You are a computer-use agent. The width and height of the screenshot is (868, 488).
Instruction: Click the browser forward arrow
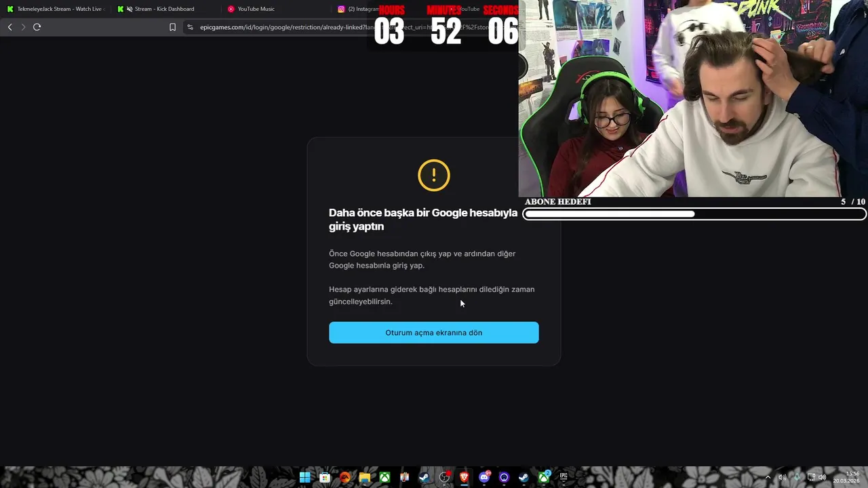[23, 27]
